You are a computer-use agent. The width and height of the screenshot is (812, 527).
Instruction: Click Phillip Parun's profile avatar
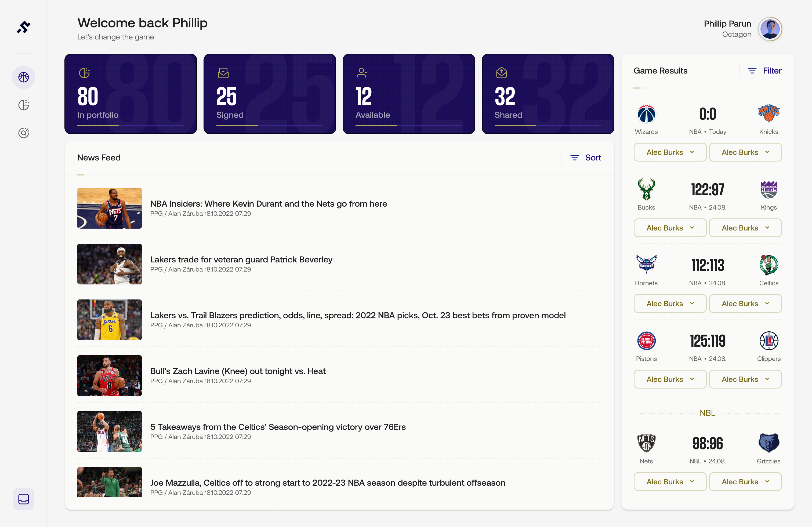[x=770, y=29]
